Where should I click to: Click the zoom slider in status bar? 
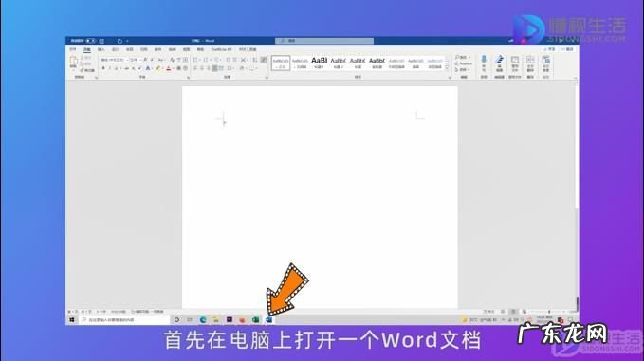(549, 312)
